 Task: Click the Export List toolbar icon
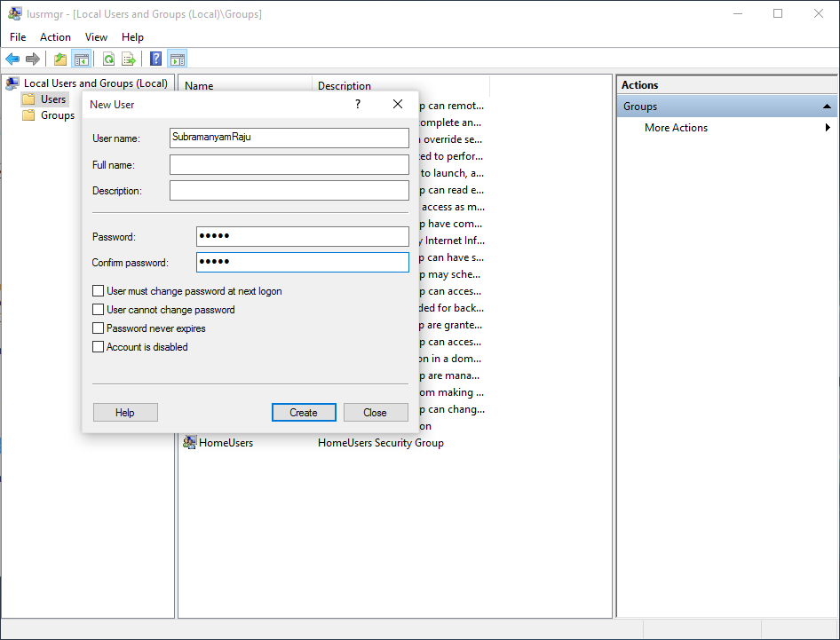[x=127, y=59]
